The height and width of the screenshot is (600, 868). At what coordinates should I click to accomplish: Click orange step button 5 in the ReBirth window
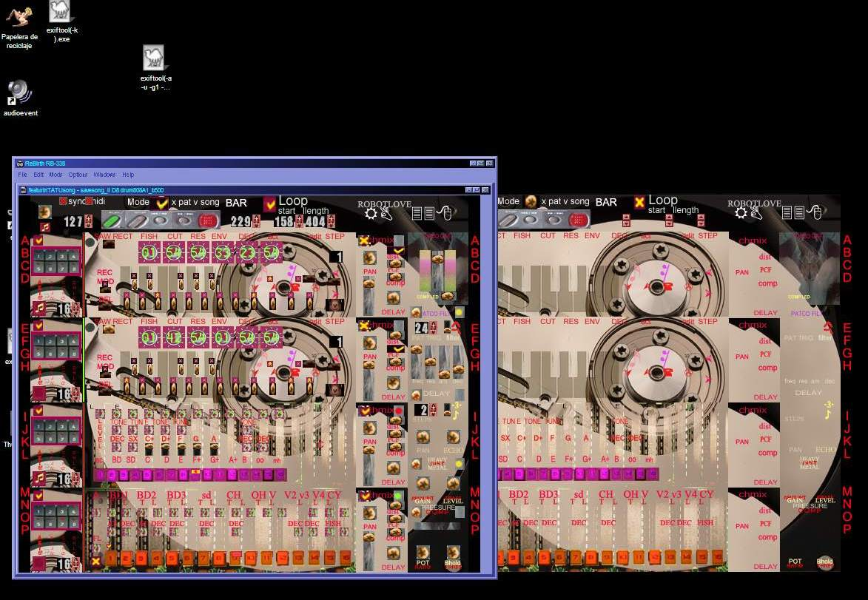pos(172,558)
